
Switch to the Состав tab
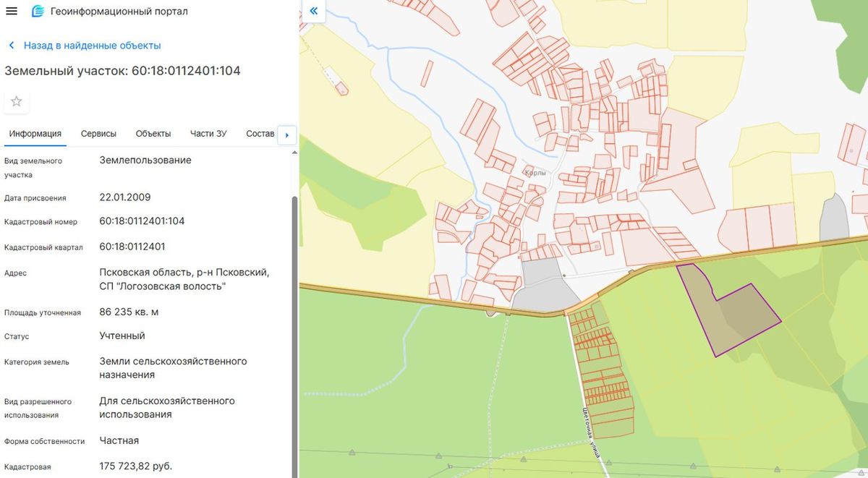coord(260,134)
